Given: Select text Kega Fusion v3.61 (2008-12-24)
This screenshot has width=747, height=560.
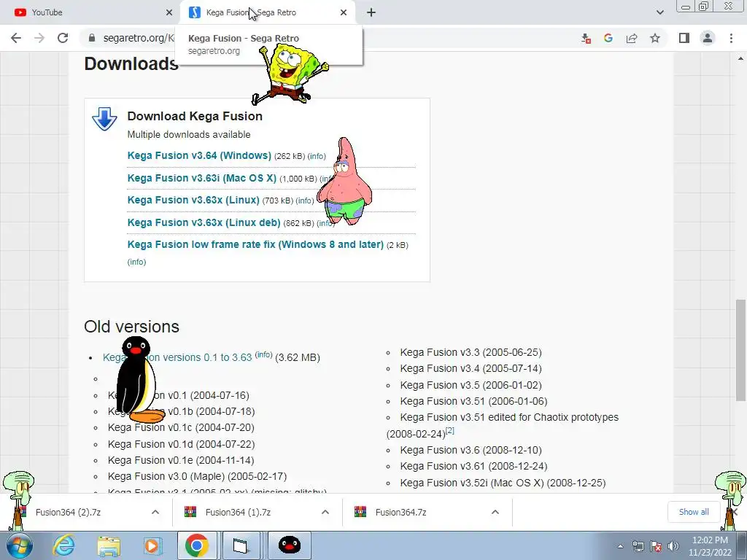Looking at the screenshot, I should (x=473, y=466).
